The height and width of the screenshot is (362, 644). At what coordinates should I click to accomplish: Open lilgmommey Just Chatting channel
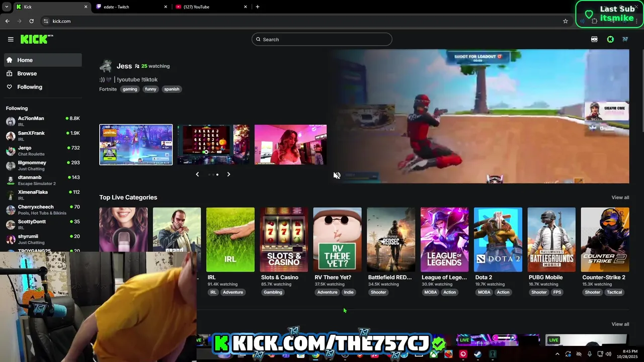(43, 165)
